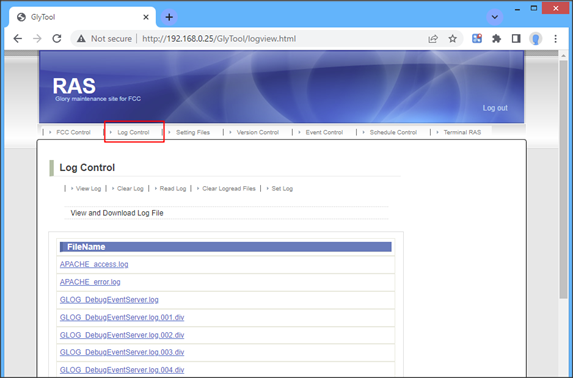This screenshot has width=573, height=378.
Task: Open the Event Control menu
Action: 324,132
